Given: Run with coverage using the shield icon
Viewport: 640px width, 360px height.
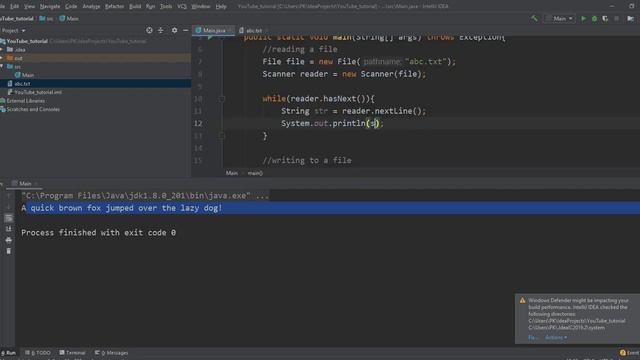Looking at the screenshot, I should [605, 18].
